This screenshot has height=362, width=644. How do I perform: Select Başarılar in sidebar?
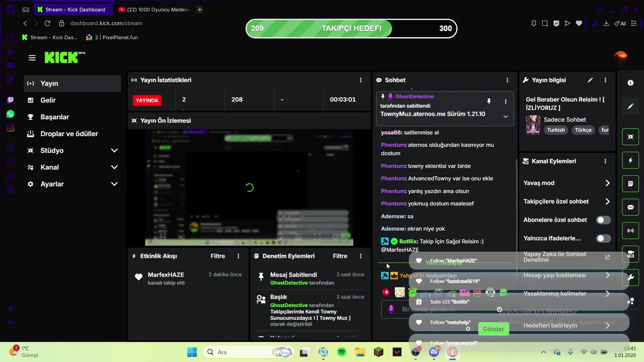[x=72, y=117]
